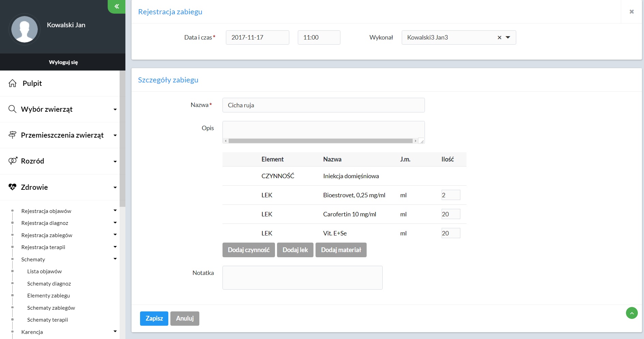The width and height of the screenshot is (644, 339).
Task: Click the Zapisz button
Action: coord(154,318)
